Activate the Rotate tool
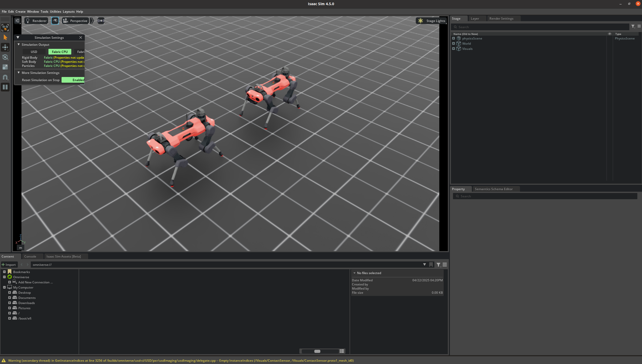Viewport: 642px width, 364px height. 5,57
